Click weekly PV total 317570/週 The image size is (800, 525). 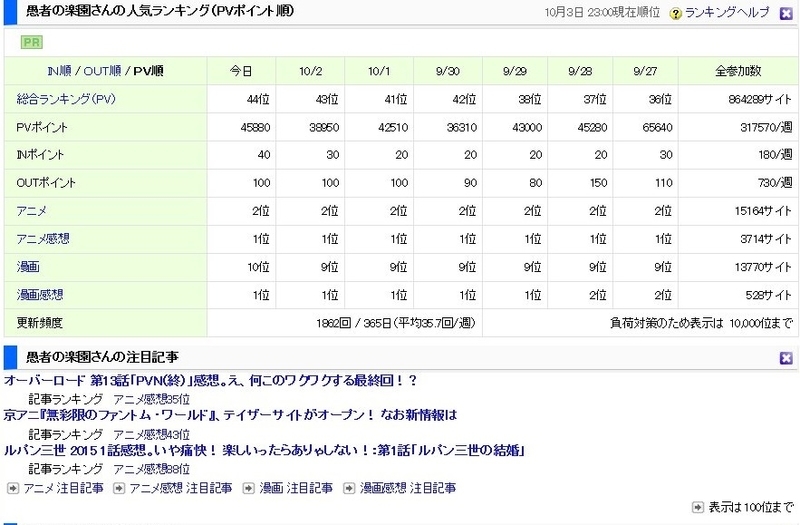(x=766, y=127)
